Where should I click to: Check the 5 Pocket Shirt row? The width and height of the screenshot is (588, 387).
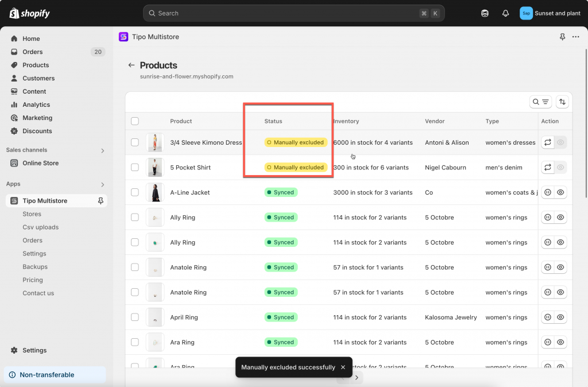pos(135,167)
